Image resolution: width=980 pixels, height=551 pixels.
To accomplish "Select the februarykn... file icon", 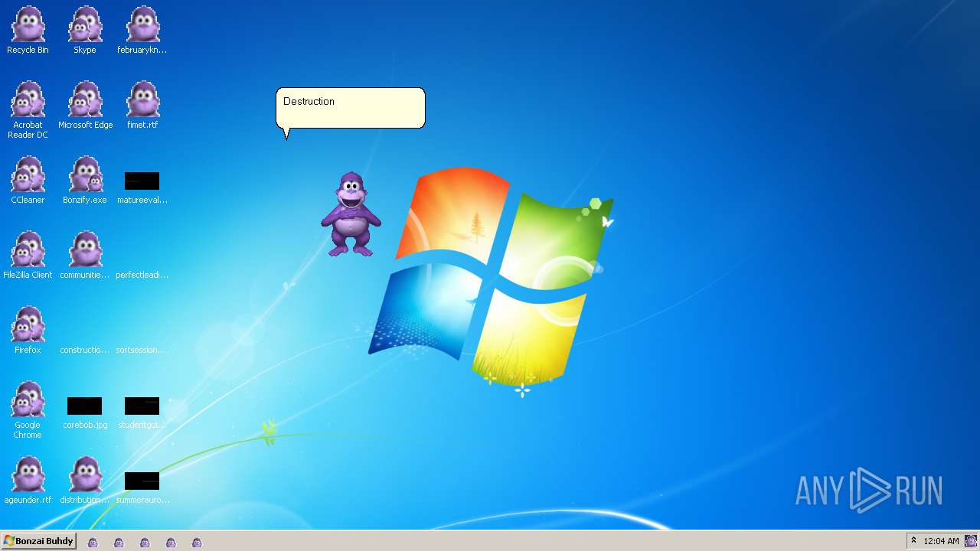I will click(x=142, y=31).
